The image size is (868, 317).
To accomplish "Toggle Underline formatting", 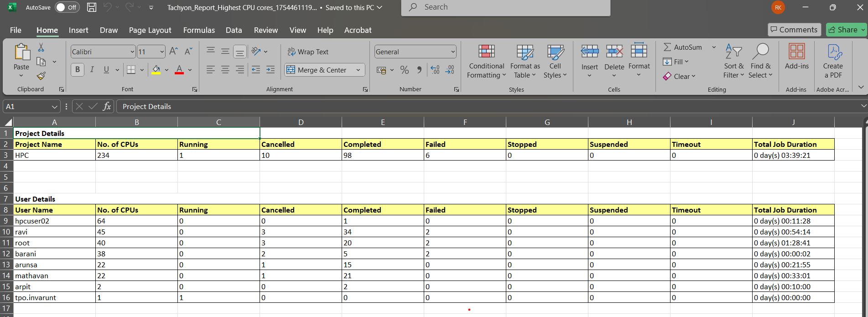I will (106, 70).
